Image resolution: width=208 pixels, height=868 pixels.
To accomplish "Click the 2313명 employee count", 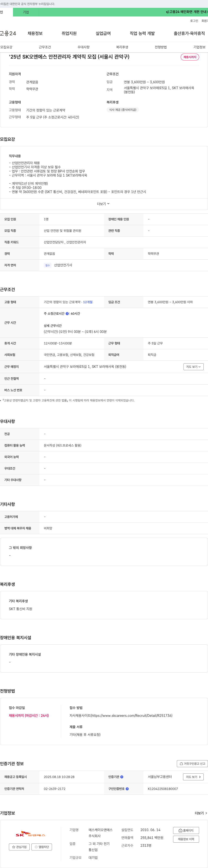I will point(146,845).
